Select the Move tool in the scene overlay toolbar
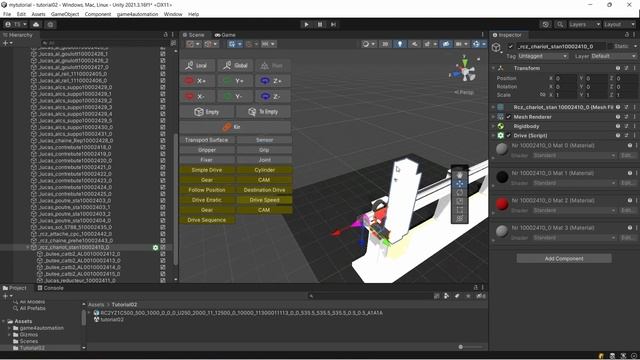640x360 pixels. tap(460, 184)
